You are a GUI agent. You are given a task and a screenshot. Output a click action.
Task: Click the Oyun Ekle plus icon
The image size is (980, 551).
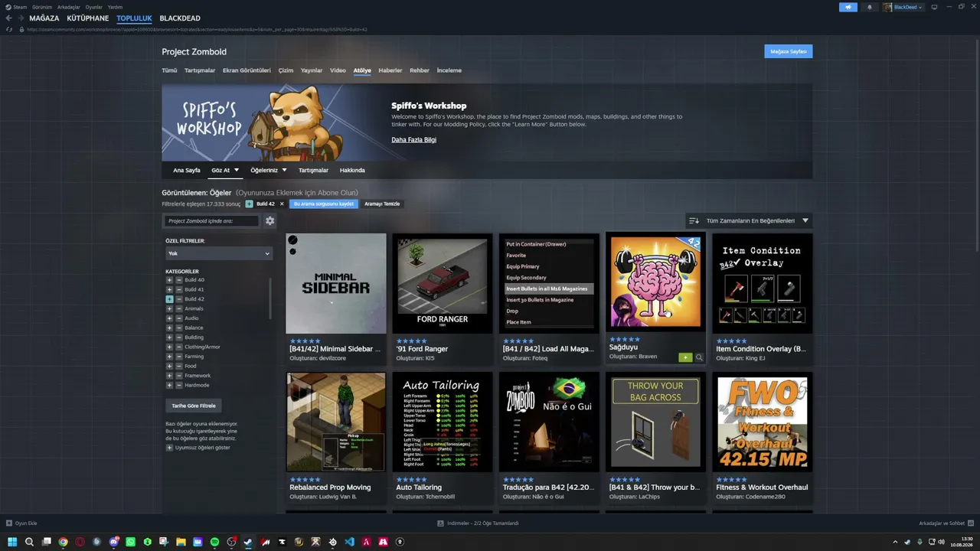click(9, 523)
